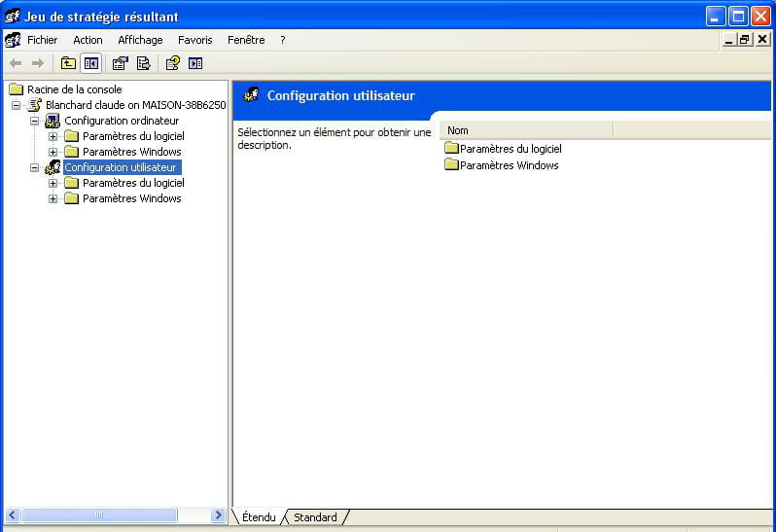Minimize the inner console child window
The image size is (776, 532).
pyautogui.click(x=728, y=40)
